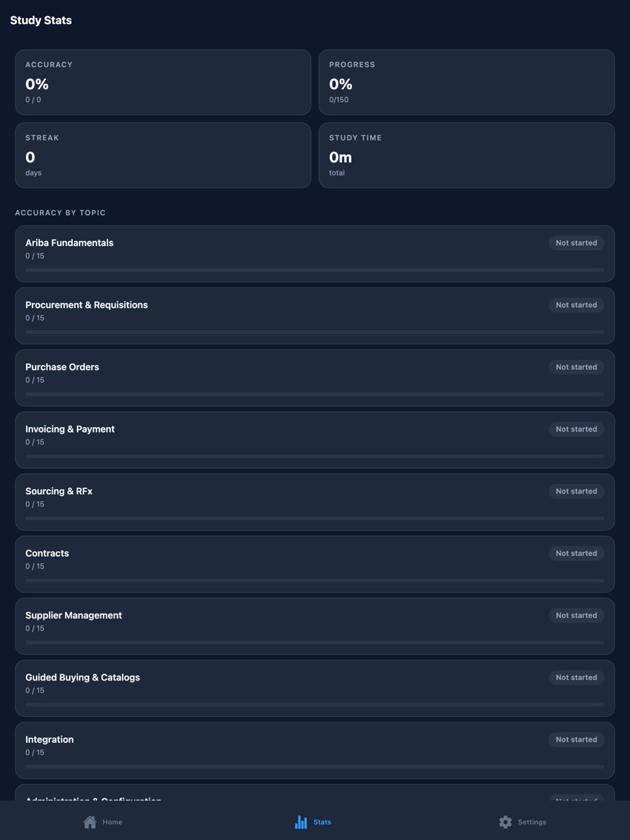Click the 0 / 15 count under Integration
This screenshot has height=840, width=630.
point(35,753)
